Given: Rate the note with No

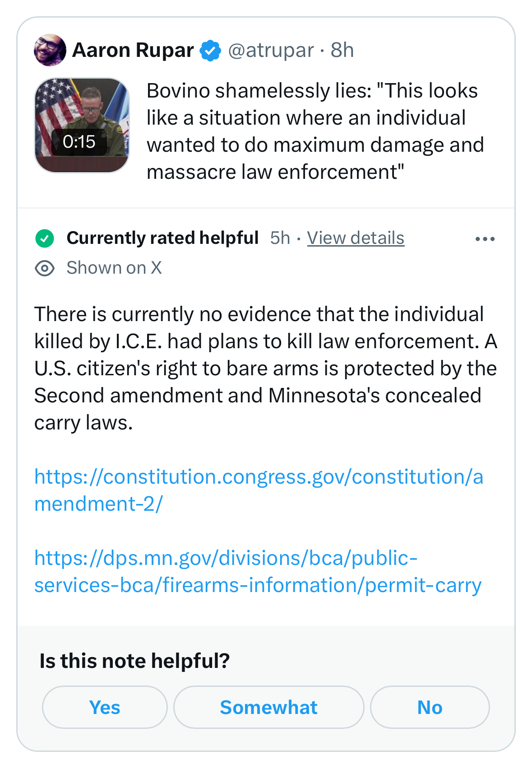Looking at the screenshot, I should pyautogui.click(x=430, y=707).
